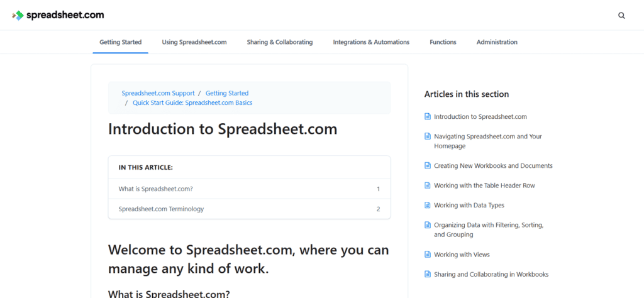Click document icon by Working with Table Header Row
Image resolution: width=644 pixels, height=298 pixels.
[428, 186]
